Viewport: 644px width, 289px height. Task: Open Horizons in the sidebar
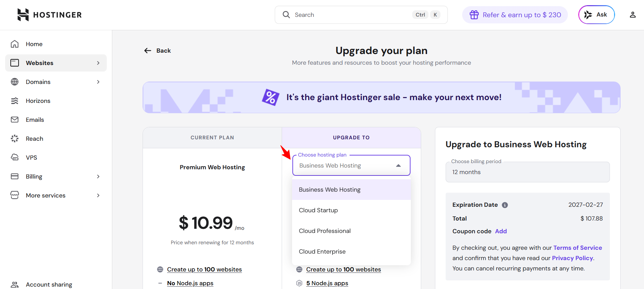pyautogui.click(x=56, y=101)
